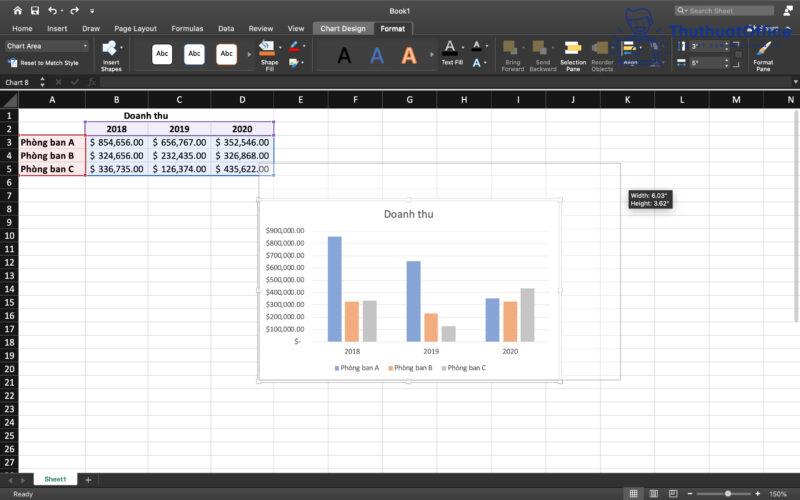Open the Format Pane
The width and height of the screenshot is (800, 500).
tap(763, 56)
